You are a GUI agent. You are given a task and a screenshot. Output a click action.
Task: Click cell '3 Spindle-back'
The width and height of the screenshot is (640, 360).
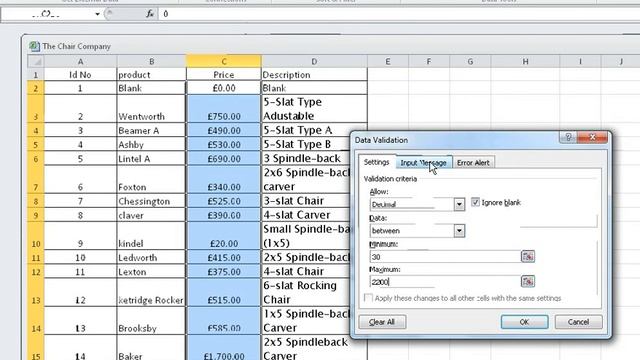pyautogui.click(x=306, y=158)
